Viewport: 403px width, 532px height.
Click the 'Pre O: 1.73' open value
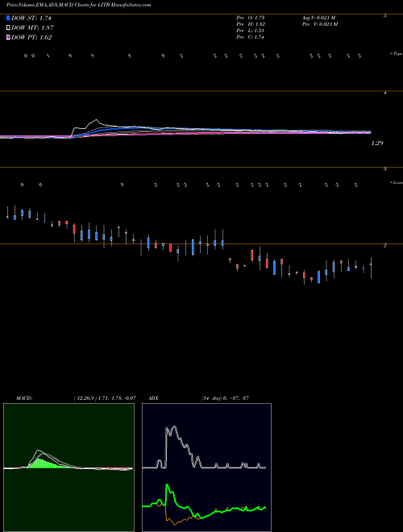click(251, 17)
